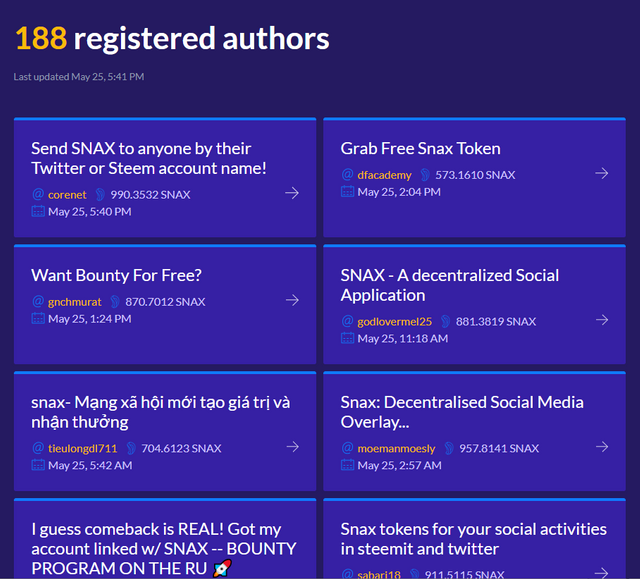The height and width of the screenshot is (579, 640).
Task: Click the @ icon next to dfacademy
Action: point(347,174)
